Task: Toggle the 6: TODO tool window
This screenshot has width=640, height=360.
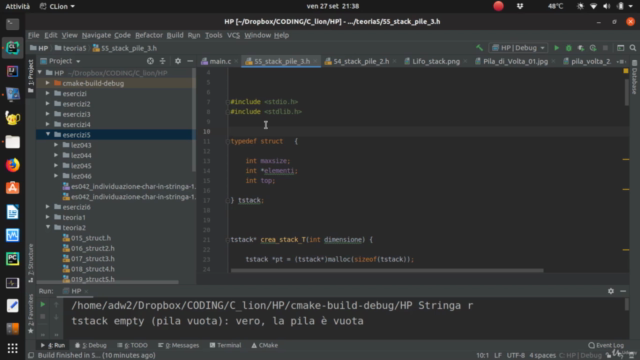Action: 132,345
